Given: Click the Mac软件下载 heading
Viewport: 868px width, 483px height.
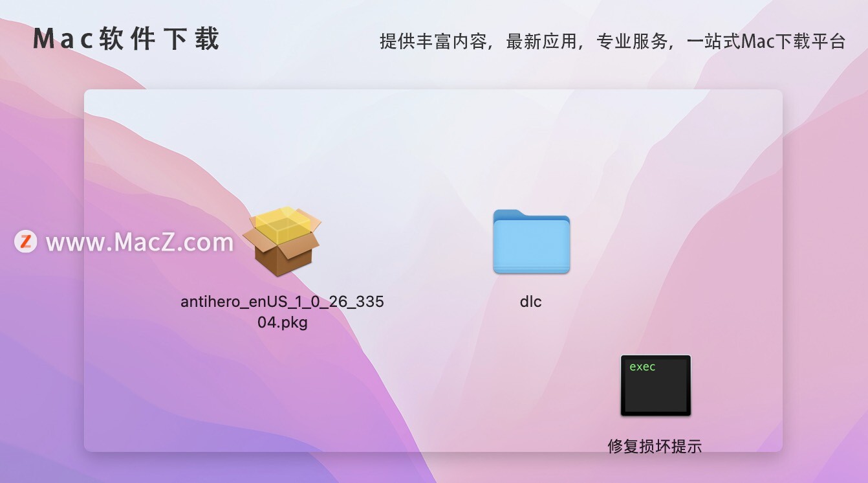Looking at the screenshot, I should (x=127, y=39).
